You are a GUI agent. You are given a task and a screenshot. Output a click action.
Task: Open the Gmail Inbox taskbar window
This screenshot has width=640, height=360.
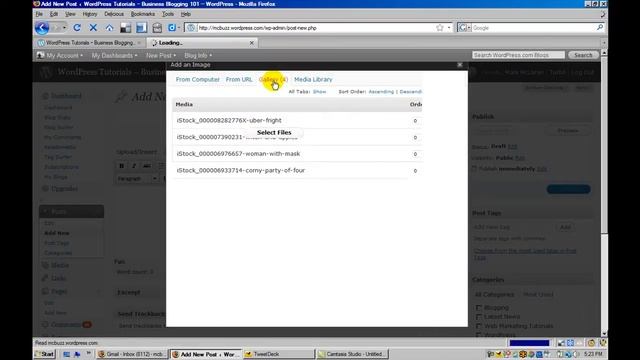132,354
